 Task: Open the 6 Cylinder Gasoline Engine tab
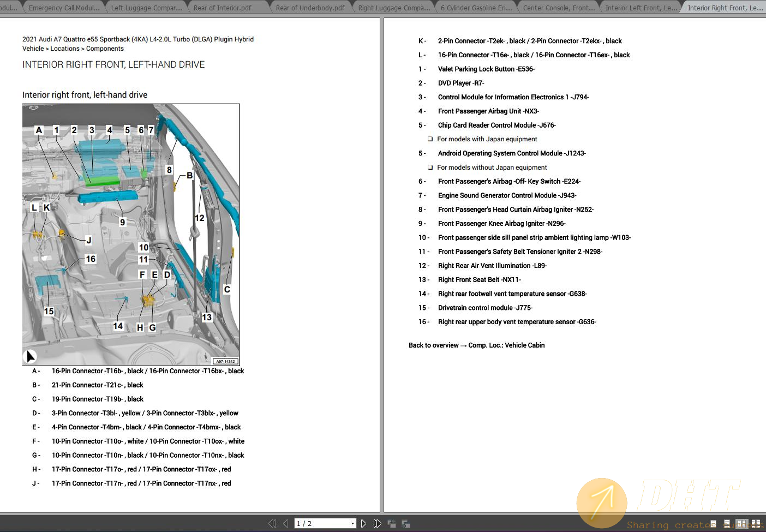click(x=476, y=8)
